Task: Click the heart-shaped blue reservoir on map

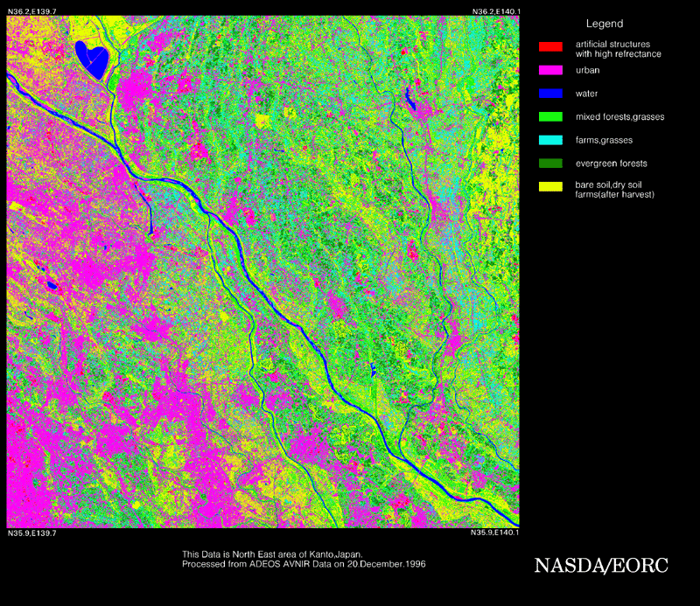Action: [x=92, y=59]
